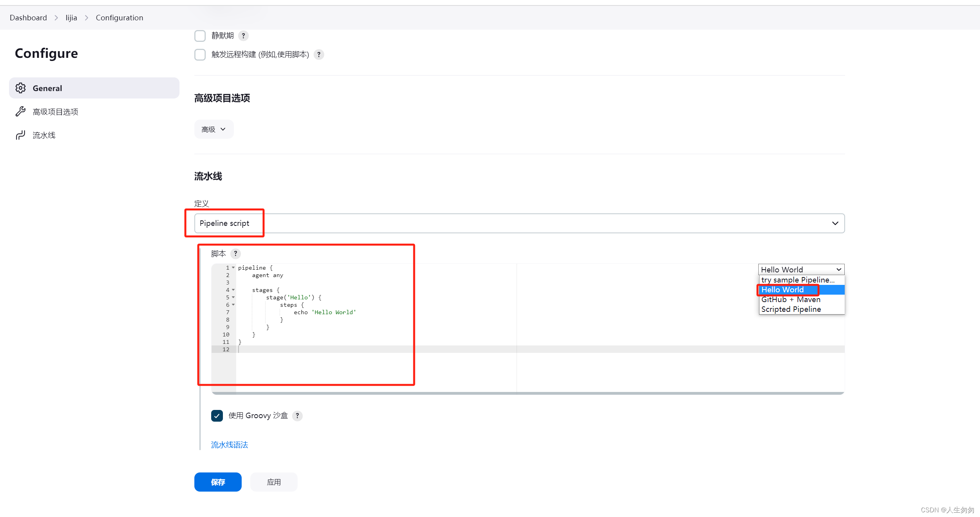This screenshot has width=980, height=517.
Task: Collapse fold arrow on line 1 pipeline
Action: tap(233, 268)
